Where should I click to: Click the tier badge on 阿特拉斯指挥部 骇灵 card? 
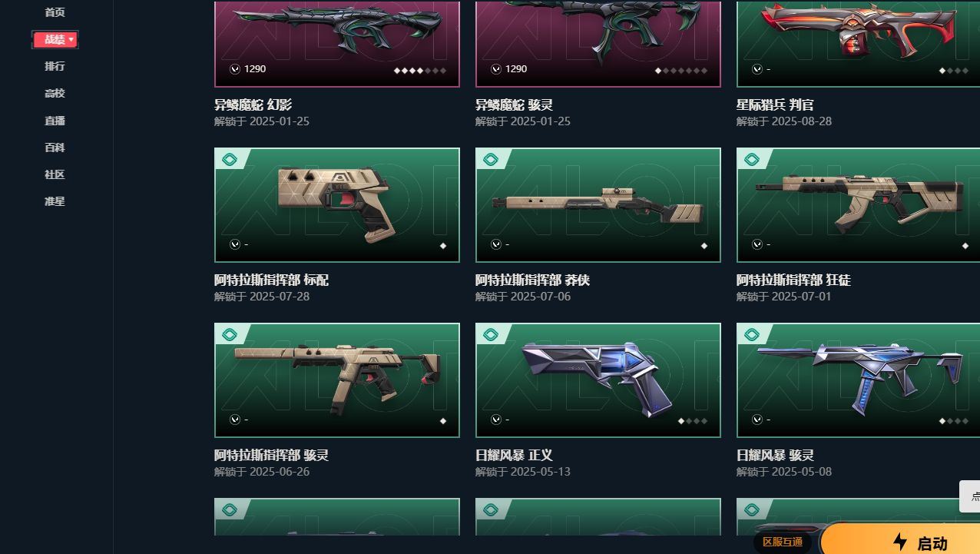(230, 335)
